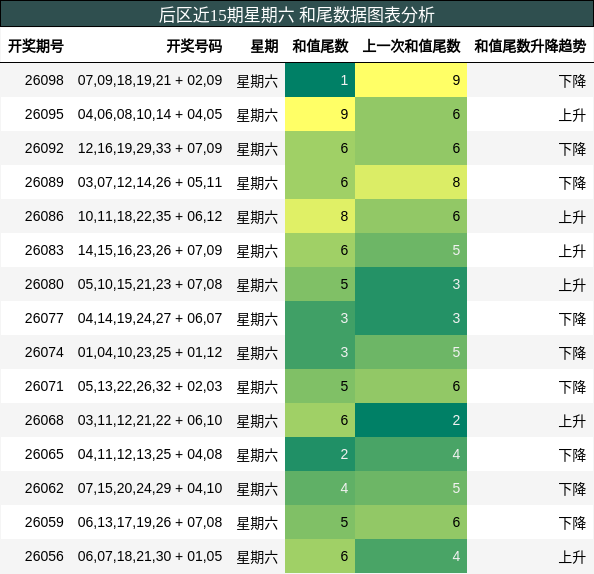Click 上一次和值尾数 cell 4 in row 26056
594x574 pixels.
click(x=411, y=556)
